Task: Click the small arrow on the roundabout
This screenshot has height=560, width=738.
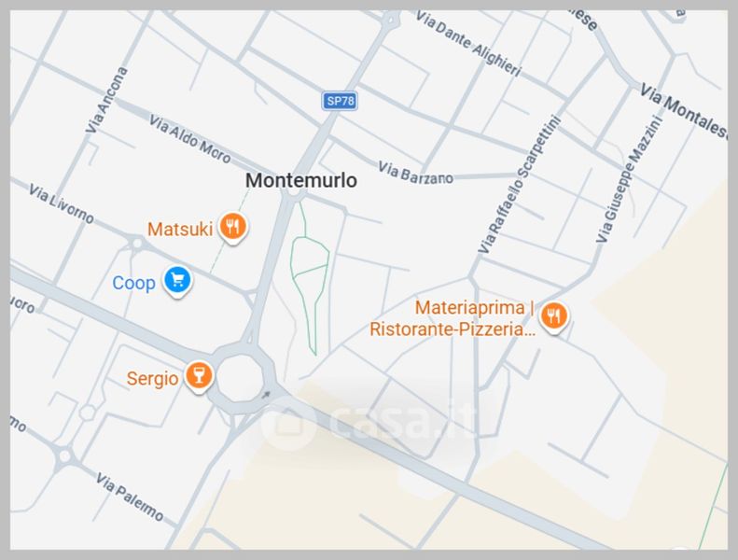Action: point(266,395)
